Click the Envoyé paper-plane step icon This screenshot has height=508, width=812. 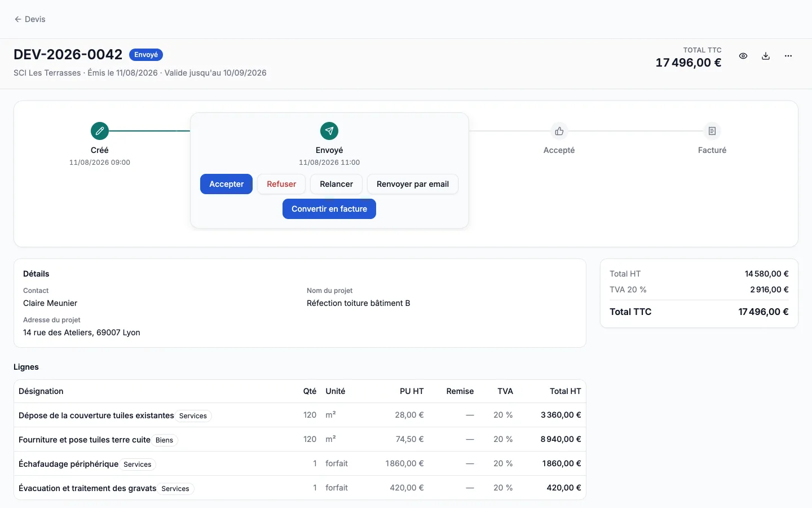pyautogui.click(x=329, y=131)
